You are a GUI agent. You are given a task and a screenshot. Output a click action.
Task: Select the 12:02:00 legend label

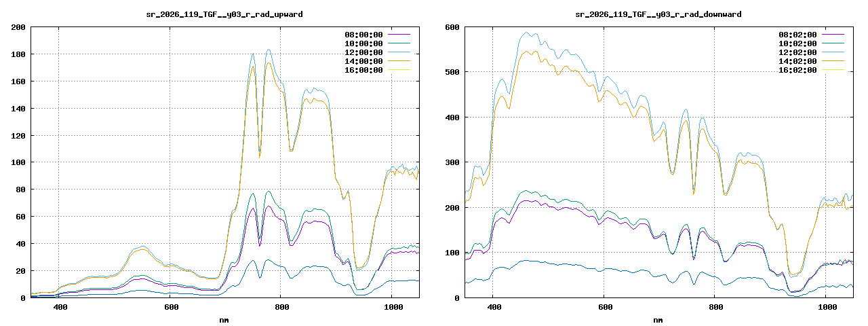[798, 52]
